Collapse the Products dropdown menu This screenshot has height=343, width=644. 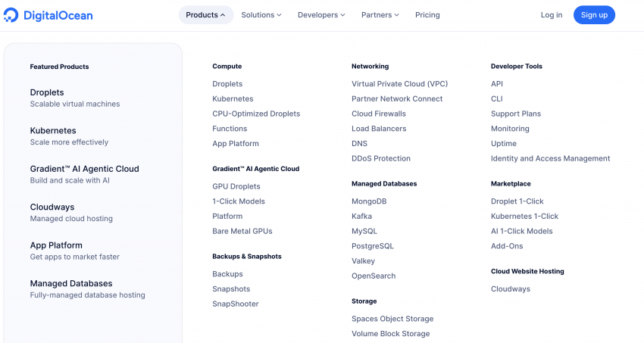tap(205, 15)
